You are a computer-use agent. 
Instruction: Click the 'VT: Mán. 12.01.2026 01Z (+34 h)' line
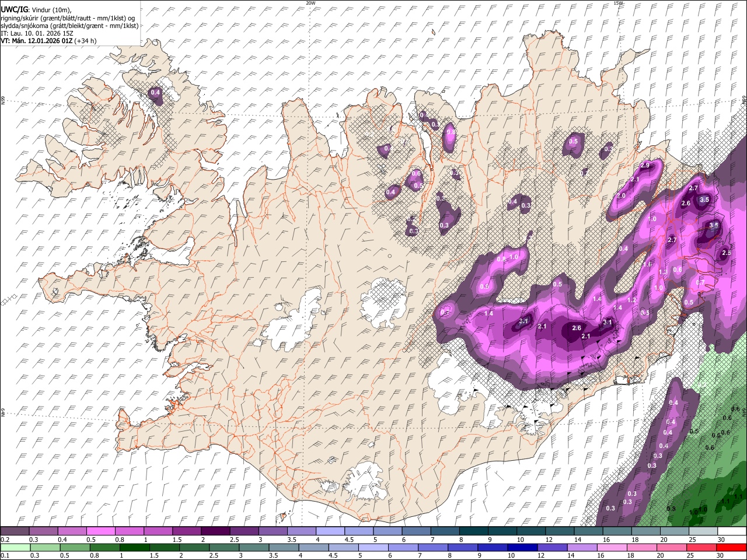[x=48, y=41]
